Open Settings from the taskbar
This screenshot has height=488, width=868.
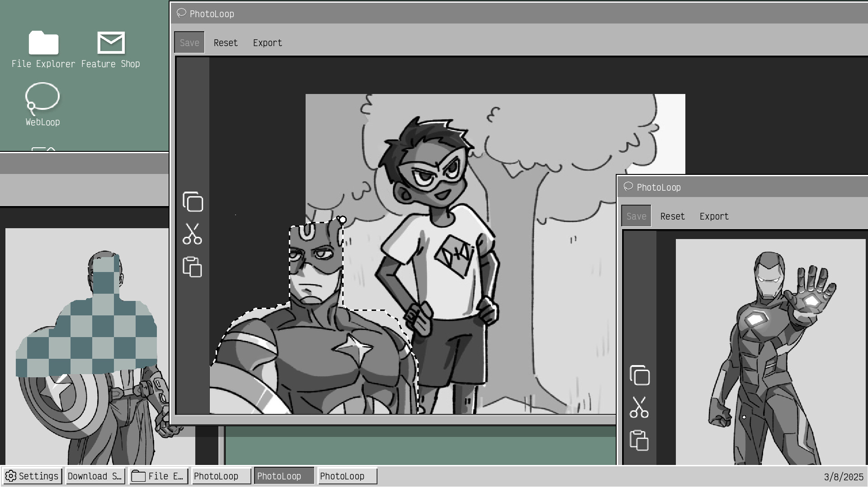(x=32, y=476)
